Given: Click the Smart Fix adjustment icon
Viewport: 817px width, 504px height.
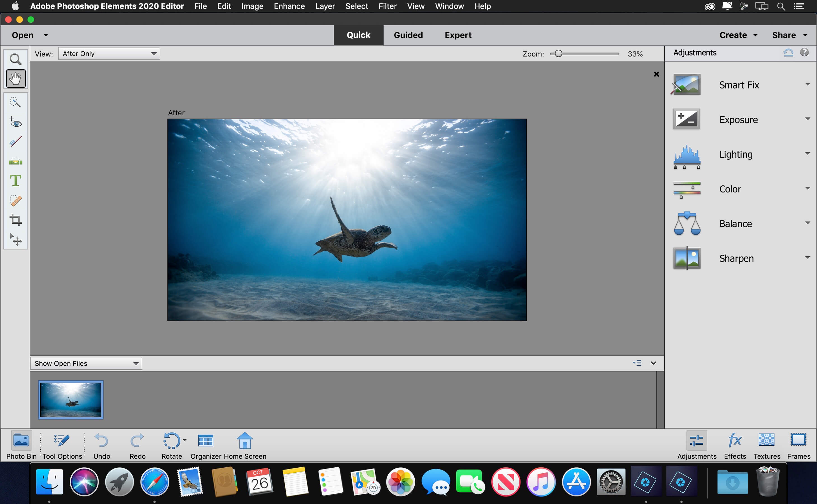Looking at the screenshot, I should pos(686,84).
